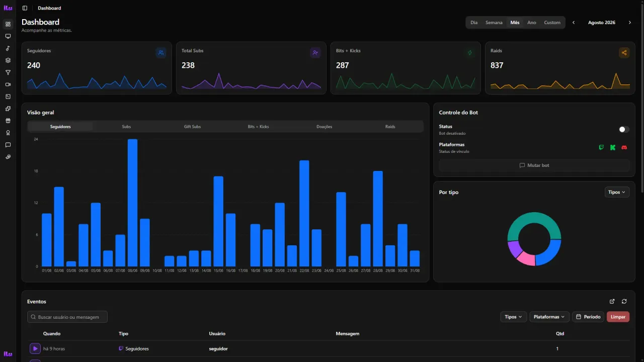Switch overview to Gift Subs tab
Image resolution: width=644 pixels, height=362 pixels.
(x=192, y=127)
